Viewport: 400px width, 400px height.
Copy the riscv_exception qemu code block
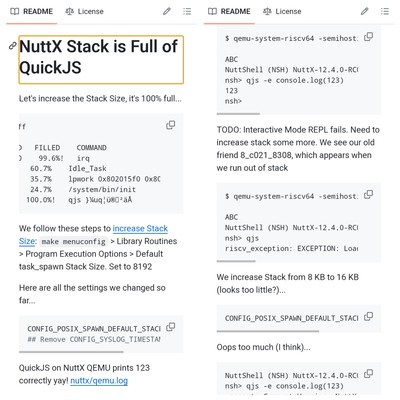pyautogui.click(x=368, y=194)
